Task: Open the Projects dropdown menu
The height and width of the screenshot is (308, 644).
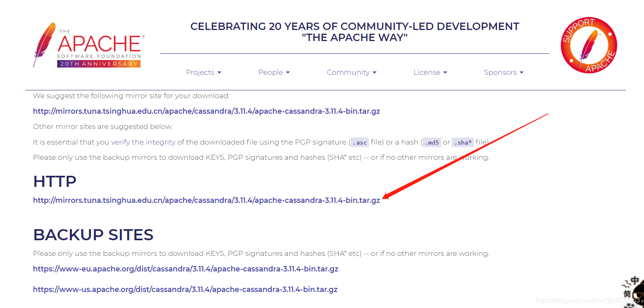Action: click(204, 72)
